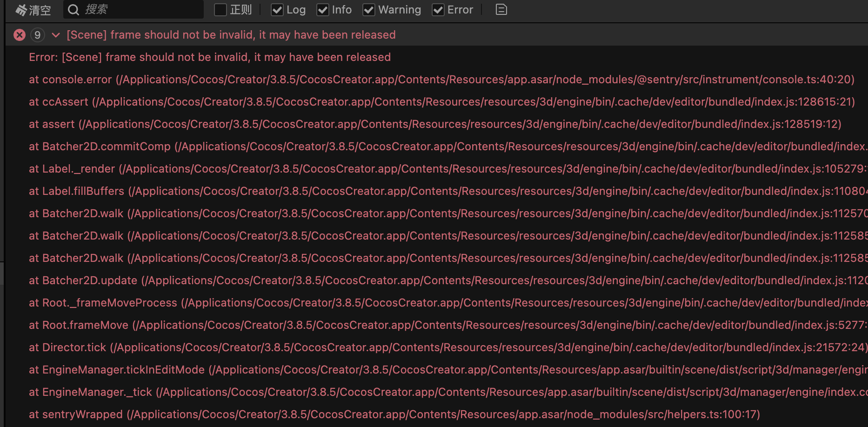Click the 清空 clear console button
This screenshot has width=868, height=427.
pyautogui.click(x=33, y=10)
